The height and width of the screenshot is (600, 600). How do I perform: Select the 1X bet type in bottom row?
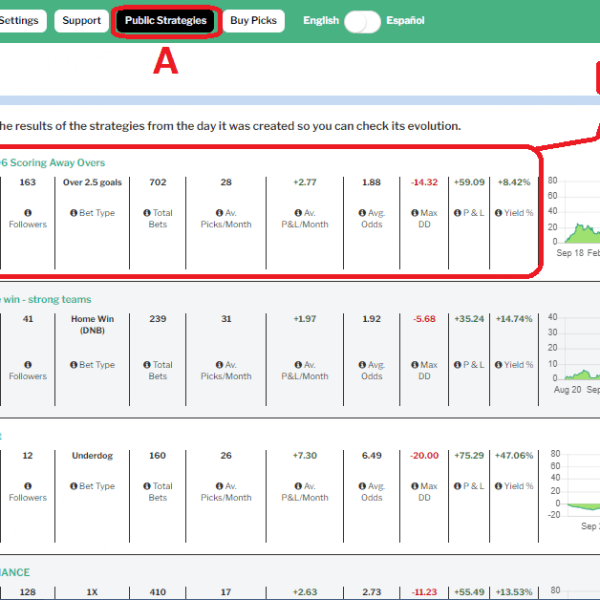(92, 592)
